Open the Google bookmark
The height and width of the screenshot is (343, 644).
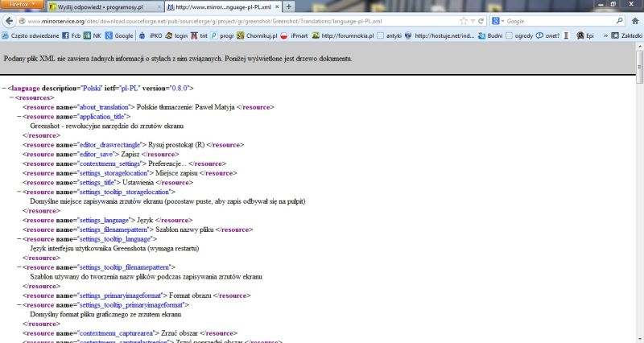tap(118, 35)
